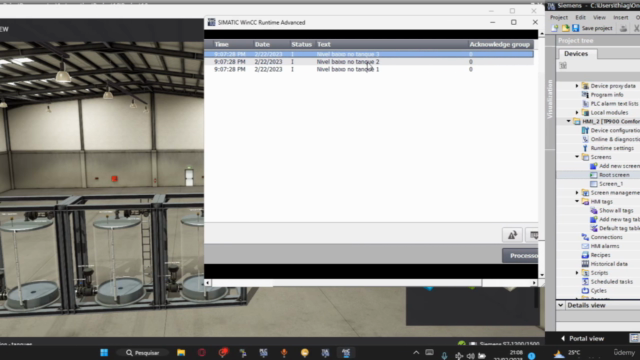Expand the Device proxy data node
Image resolution: width=640 pixels, height=360 pixels.
[577, 86]
